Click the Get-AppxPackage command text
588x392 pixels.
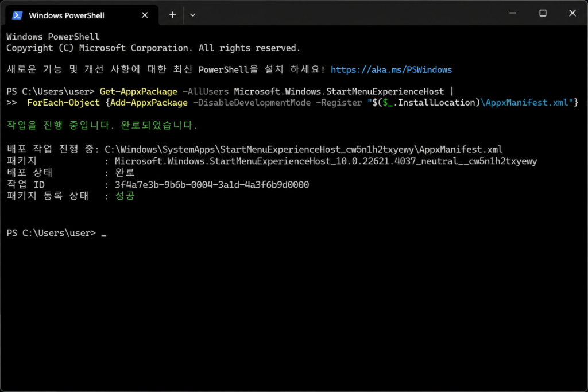coord(138,91)
